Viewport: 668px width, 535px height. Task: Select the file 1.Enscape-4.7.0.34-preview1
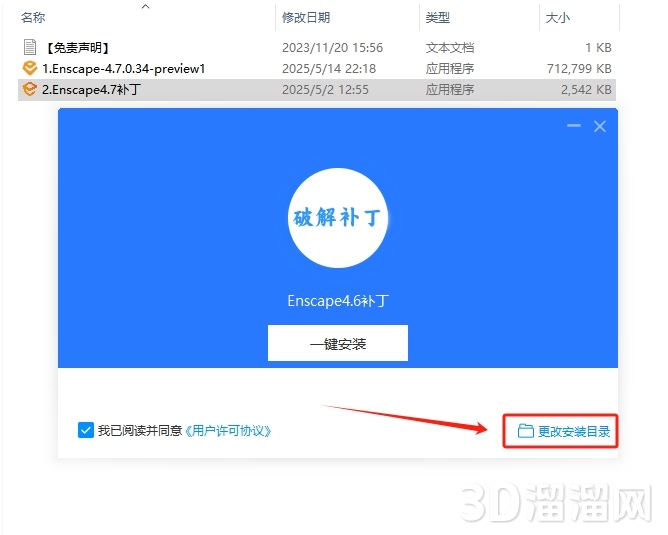pos(124,69)
